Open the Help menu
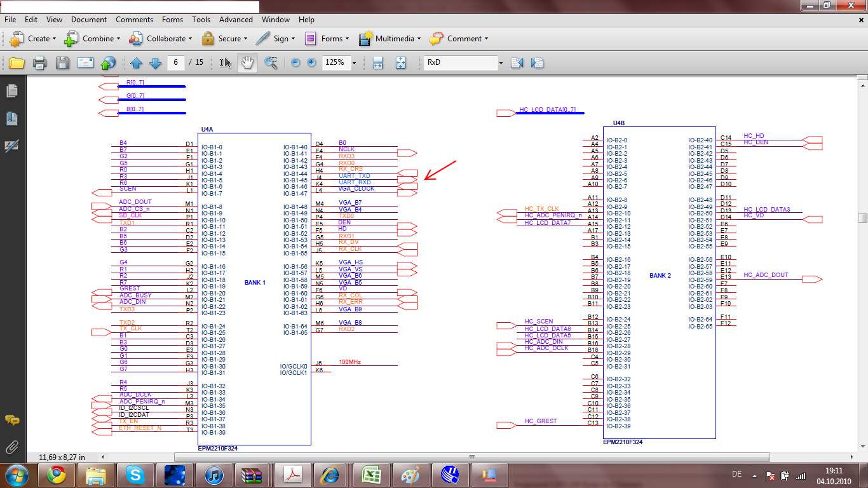The height and width of the screenshot is (488, 868). pos(306,20)
